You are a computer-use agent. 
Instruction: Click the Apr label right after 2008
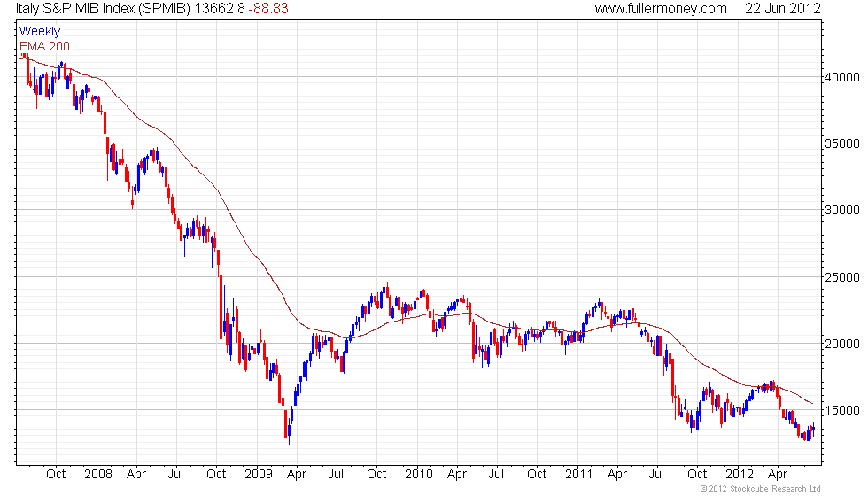pos(136,475)
